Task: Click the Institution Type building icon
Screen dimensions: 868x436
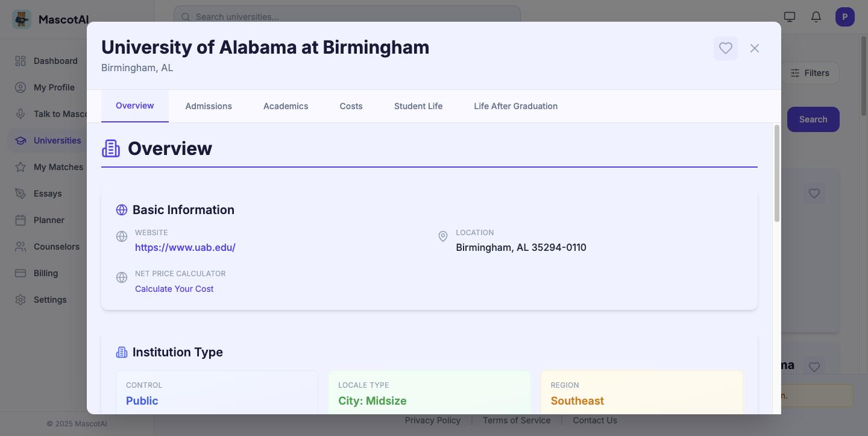Action: click(x=122, y=352)
